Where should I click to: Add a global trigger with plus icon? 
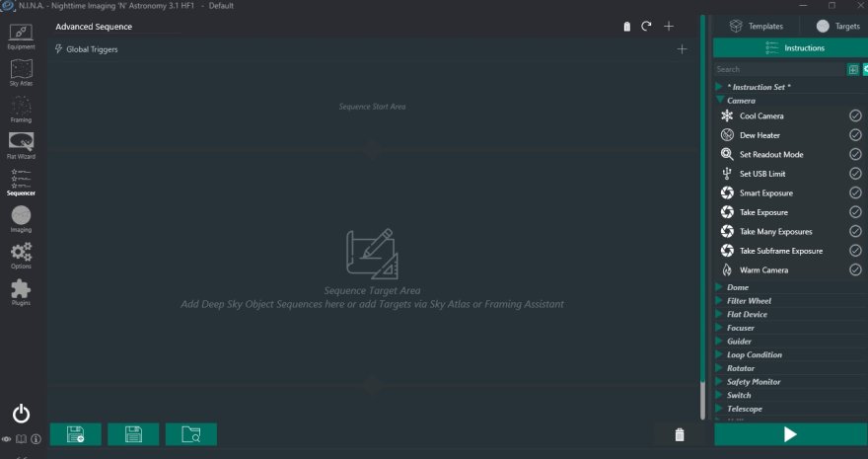point(682,49)
